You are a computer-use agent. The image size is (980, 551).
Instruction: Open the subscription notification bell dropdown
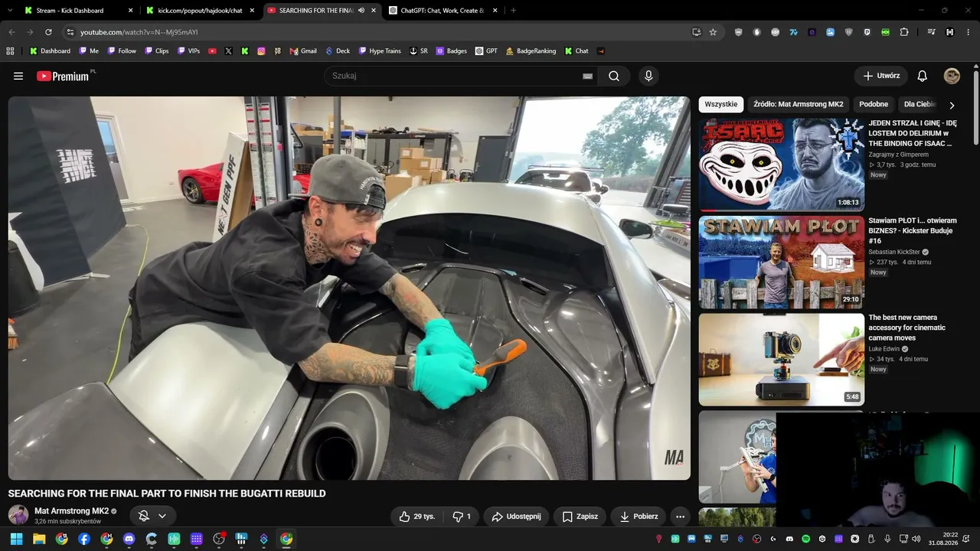(152, 516)
